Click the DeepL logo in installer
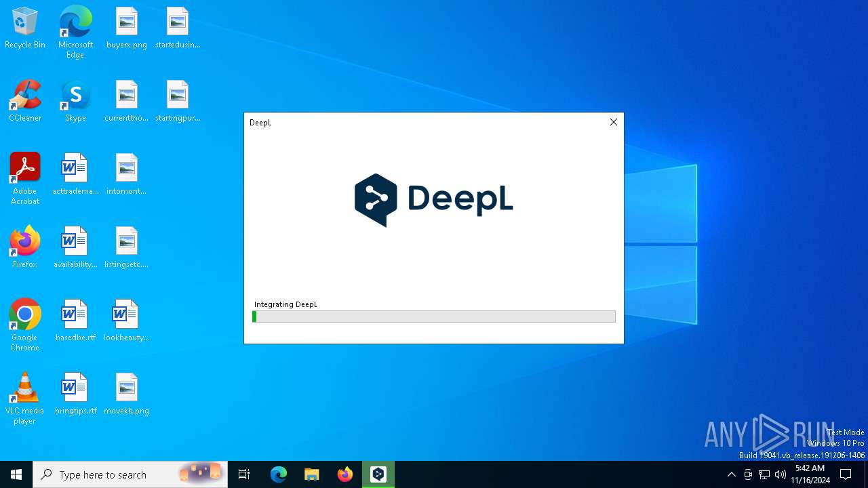 [434, 200]
